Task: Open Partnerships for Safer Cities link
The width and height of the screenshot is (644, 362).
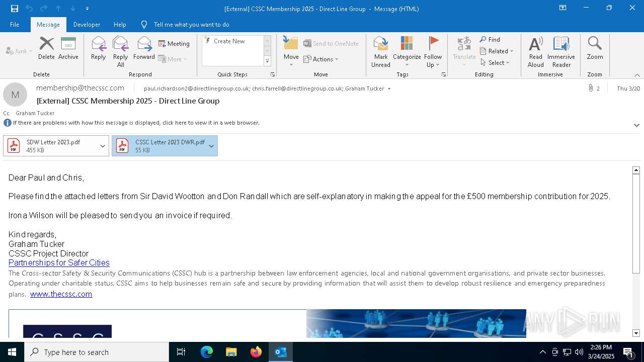Action: [59, 262]
